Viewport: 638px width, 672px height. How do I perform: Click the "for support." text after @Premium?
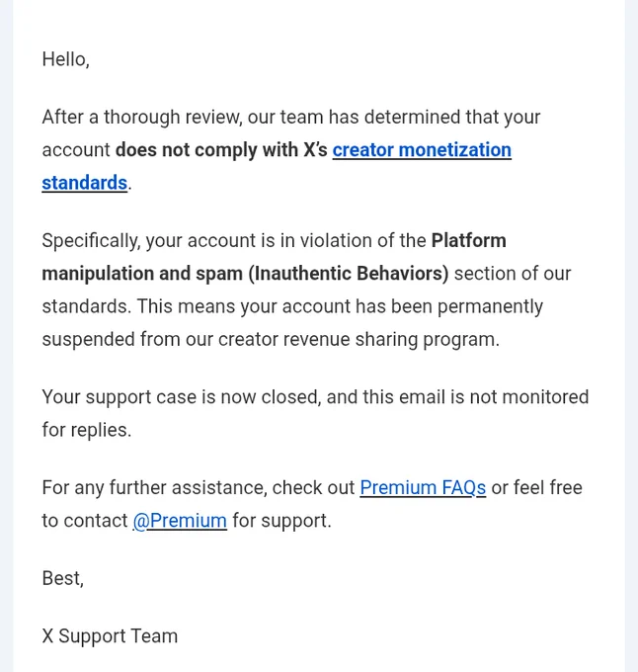(281, 521)
